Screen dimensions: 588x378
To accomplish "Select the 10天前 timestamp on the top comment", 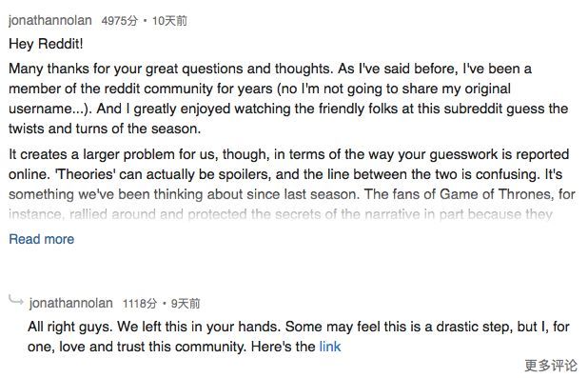I will tap(169, 21).
